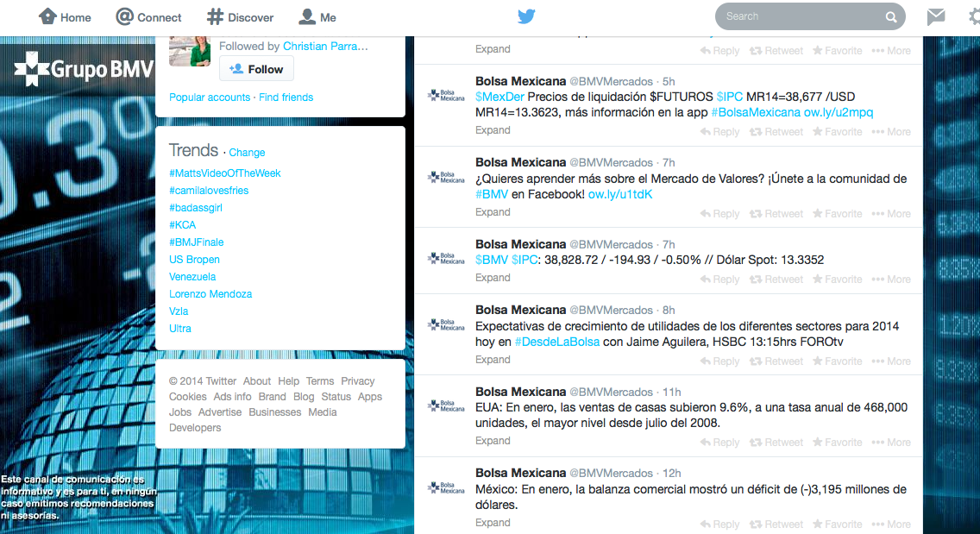Favorite the balanza comercial tweet
This screenshot has width=980, height=534.
pyautogui.click(x=837, y=525)
